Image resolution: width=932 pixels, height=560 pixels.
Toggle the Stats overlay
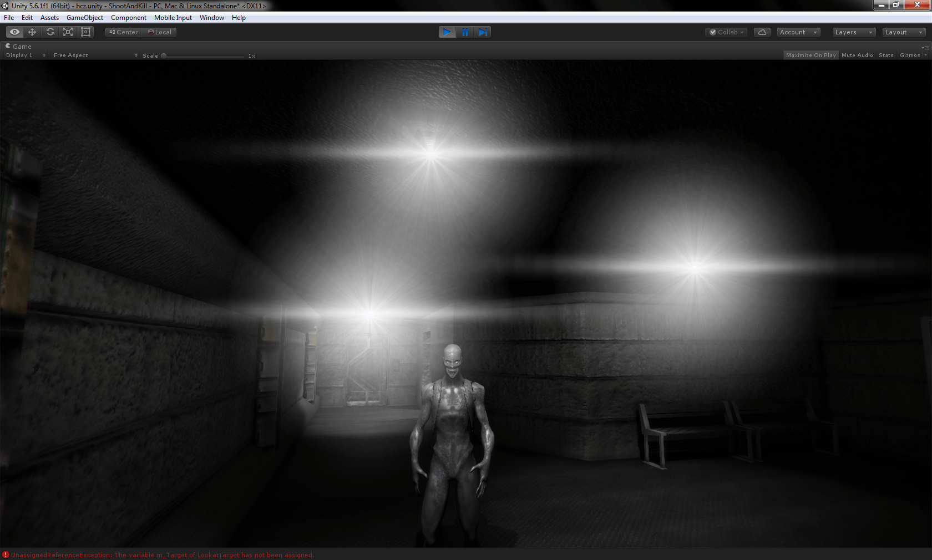(x=886, y=55)
